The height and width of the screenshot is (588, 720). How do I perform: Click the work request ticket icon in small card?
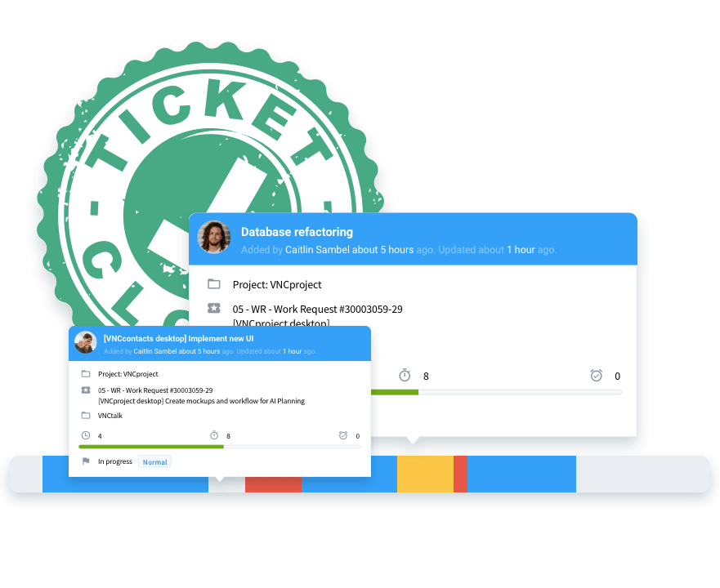click(86, 390)
